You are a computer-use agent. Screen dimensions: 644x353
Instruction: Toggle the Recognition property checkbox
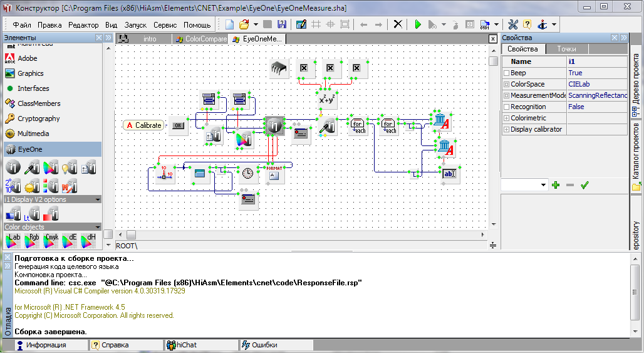(x=506, y=107)
